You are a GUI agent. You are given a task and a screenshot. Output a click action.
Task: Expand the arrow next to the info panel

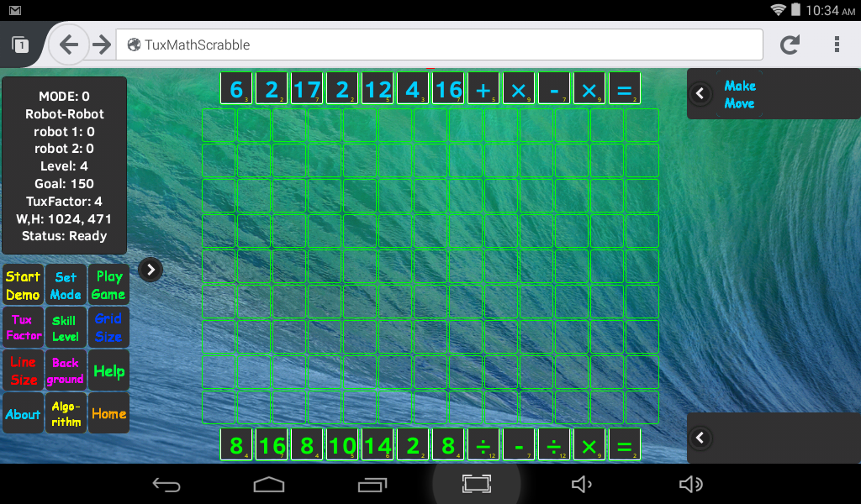pos(150,270)
